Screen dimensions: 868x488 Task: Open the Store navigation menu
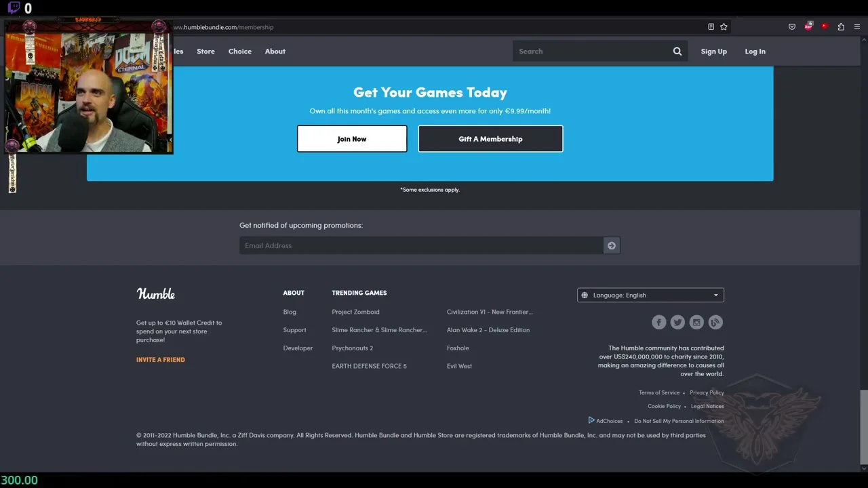(205, 52)
